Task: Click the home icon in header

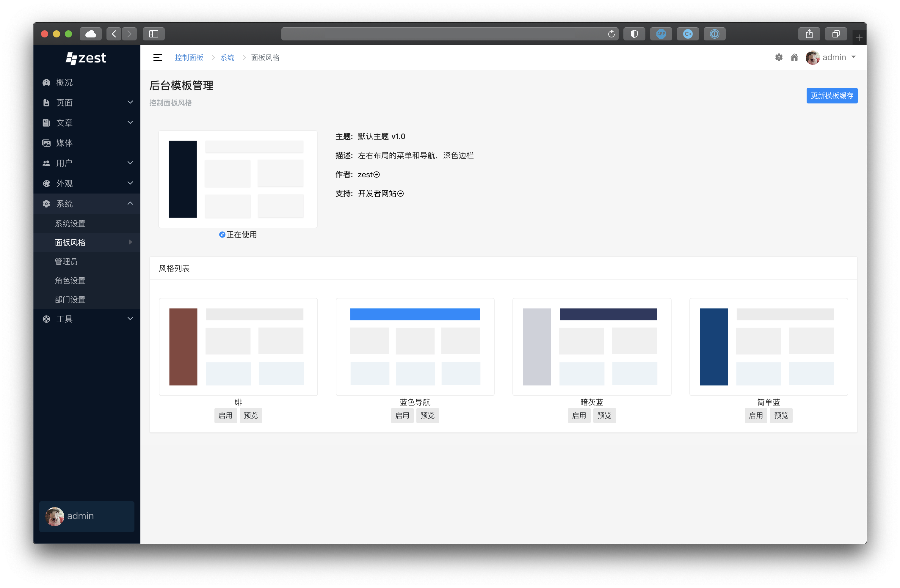Action: (794, 57)
